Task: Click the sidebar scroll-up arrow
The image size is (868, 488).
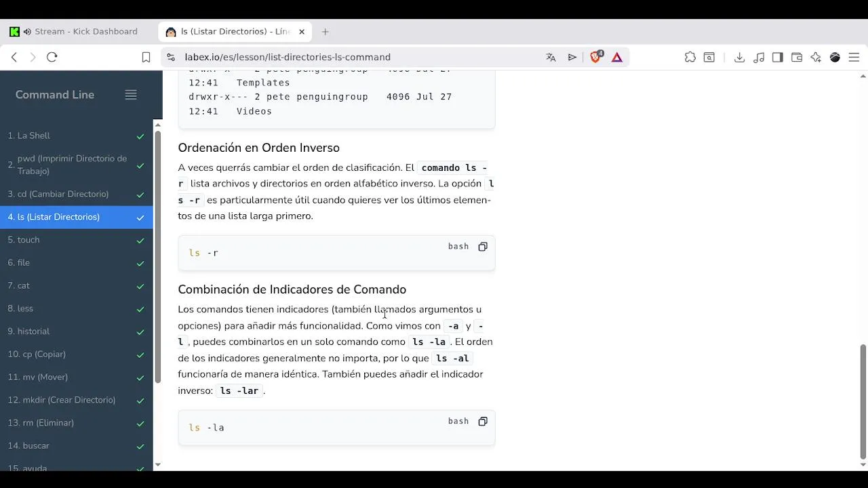Action: [x=158, y=125]
